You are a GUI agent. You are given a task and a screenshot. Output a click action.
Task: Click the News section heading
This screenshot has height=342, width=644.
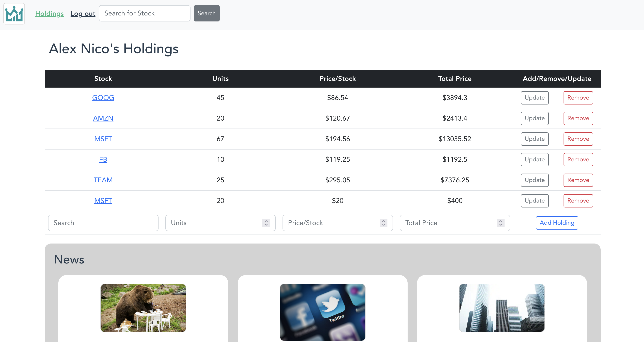click(x=69, y=259)
